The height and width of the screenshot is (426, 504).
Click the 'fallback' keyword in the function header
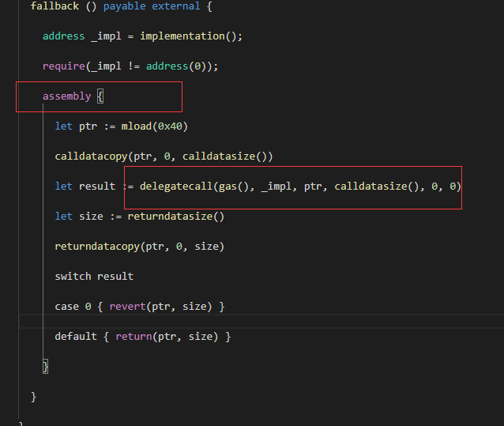click(55, 6)
